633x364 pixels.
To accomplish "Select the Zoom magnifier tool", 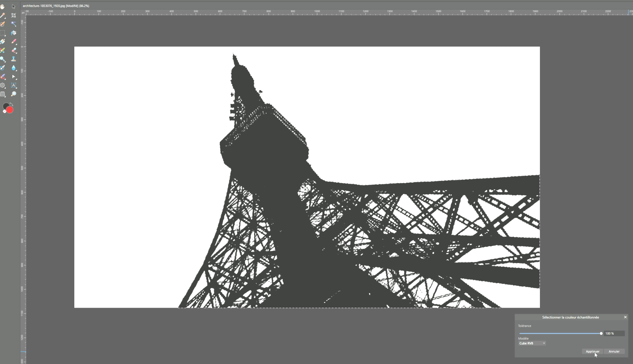I will click(x=14, y=94).
